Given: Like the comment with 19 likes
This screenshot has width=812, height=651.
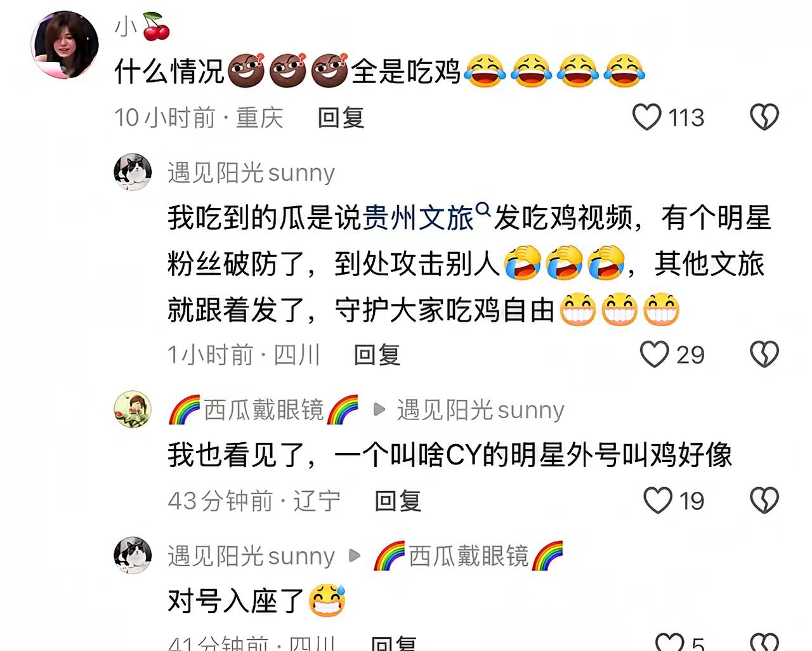Looking at the screenshot, I should click(x=658, y=501).
